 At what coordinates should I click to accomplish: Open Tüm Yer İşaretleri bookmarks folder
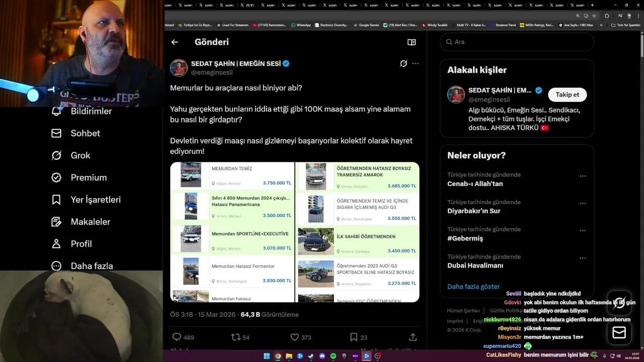[x=625, y=25]
